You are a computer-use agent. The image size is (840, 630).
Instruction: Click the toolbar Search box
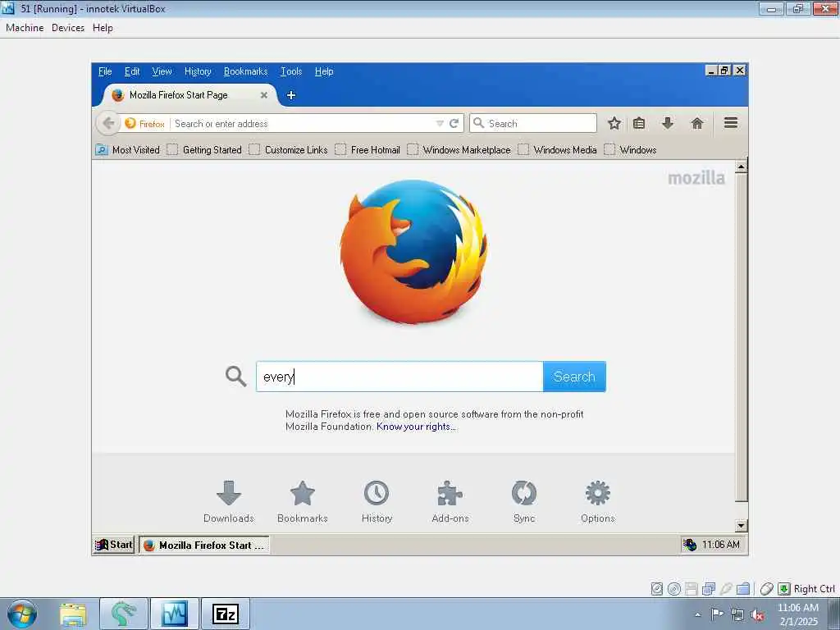[x=533, y=124]
